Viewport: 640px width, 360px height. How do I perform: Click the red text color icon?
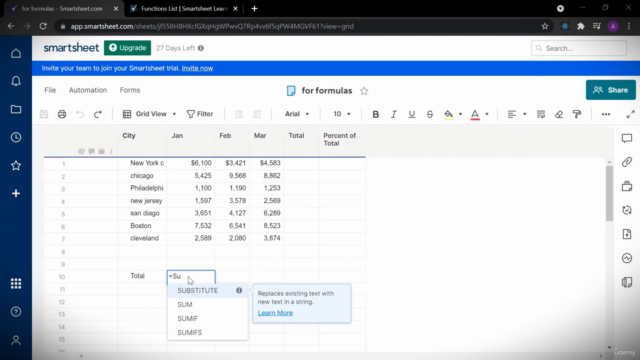[x=475, y=115]
